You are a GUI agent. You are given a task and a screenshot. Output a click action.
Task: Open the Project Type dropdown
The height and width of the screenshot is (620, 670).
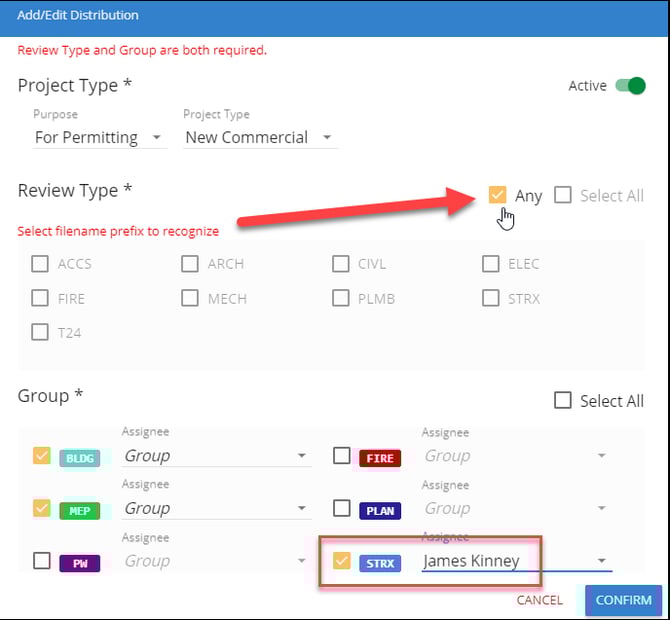(x=258, y=138)
